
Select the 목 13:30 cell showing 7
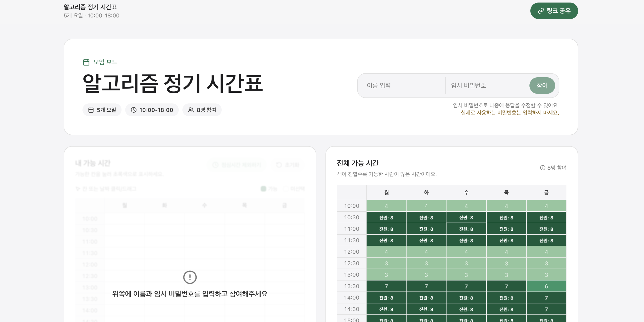point(506,286)
